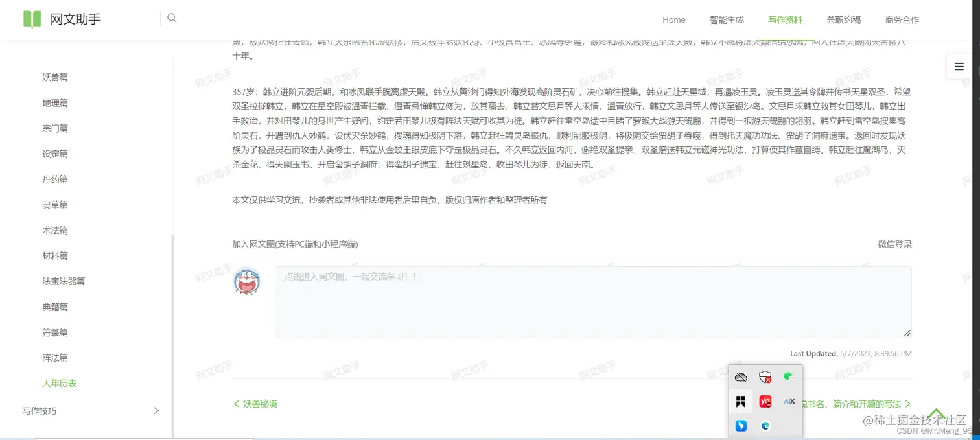Open WeChat from the tray panel
The width and height of the screenshot is (980, 440).
point(788,376)
